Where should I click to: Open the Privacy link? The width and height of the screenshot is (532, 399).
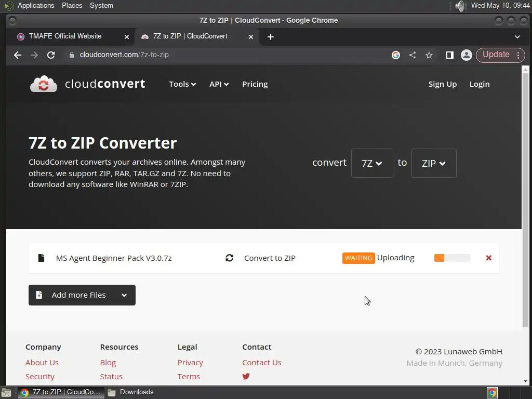[190, 362]
